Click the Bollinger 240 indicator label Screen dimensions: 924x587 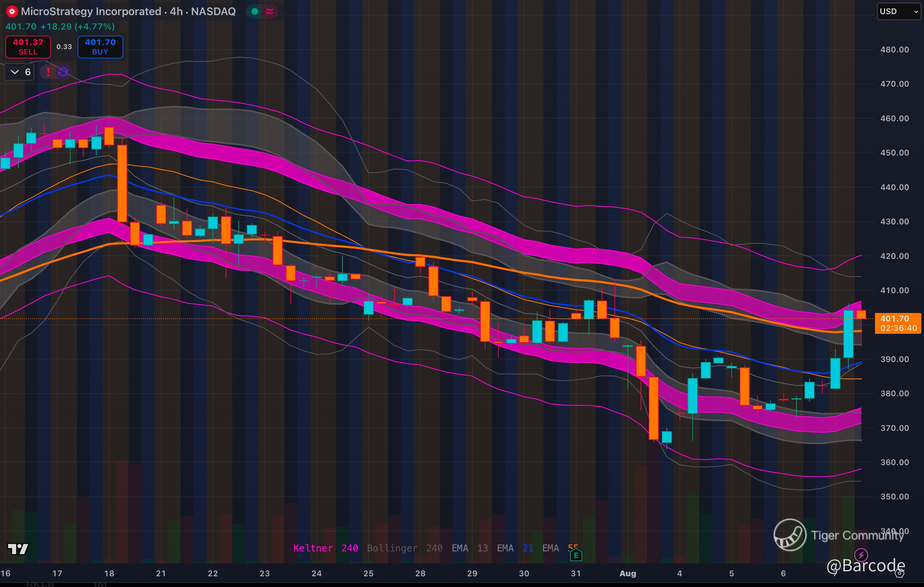405,548
